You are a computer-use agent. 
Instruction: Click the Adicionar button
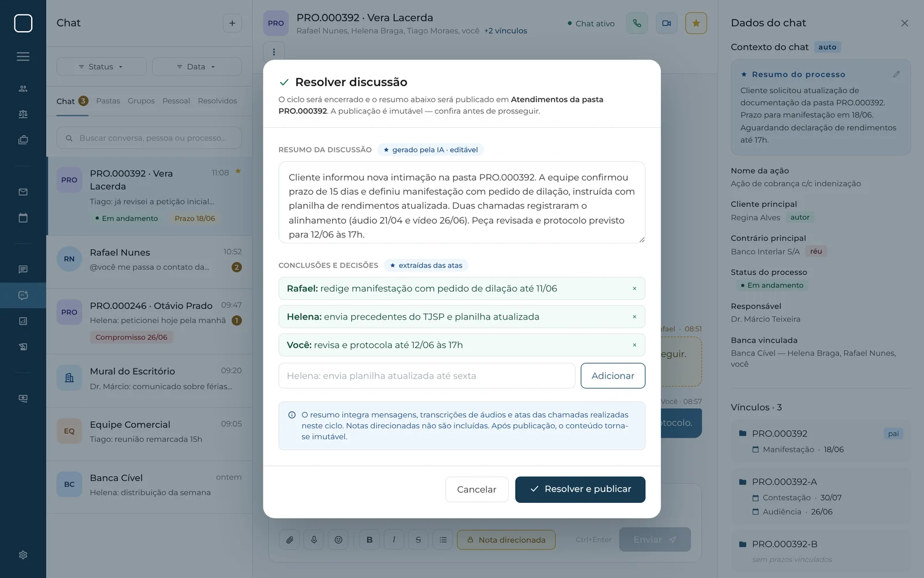[613, 376]
